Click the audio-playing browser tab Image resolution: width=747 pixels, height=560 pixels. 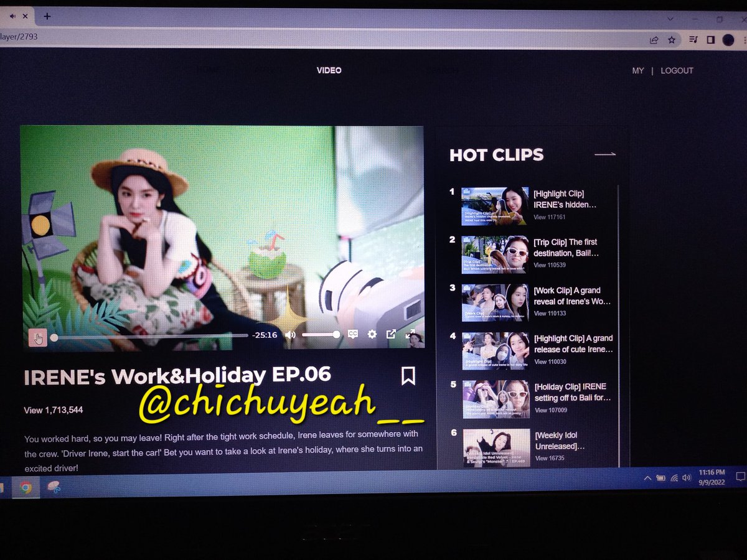pyautogui.click(x=17, y=16)
